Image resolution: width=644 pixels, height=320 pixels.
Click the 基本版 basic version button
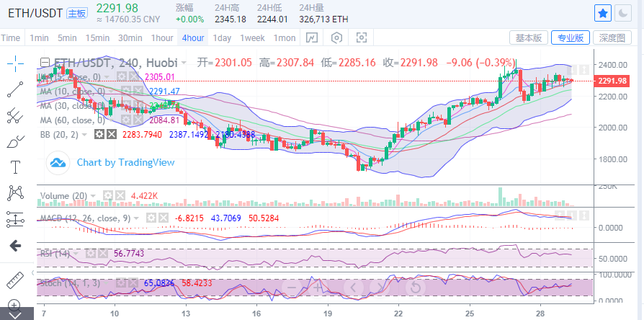529,37
